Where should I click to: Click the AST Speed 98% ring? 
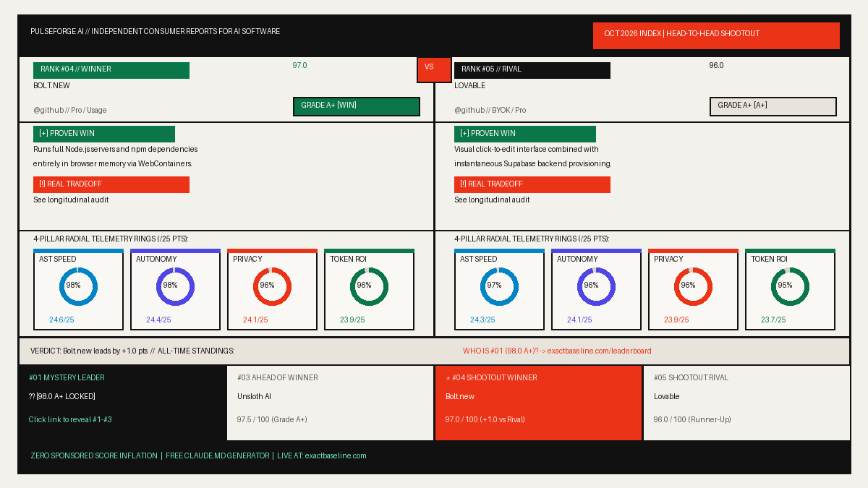click(x=78, y=286)
